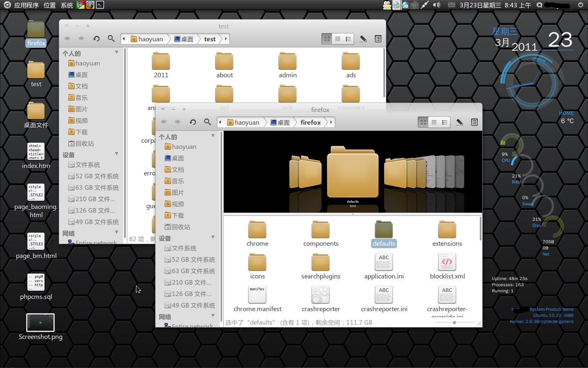
Task: Collapse 个人的 section in test window sidebar
Action: [x=116, y=52]
